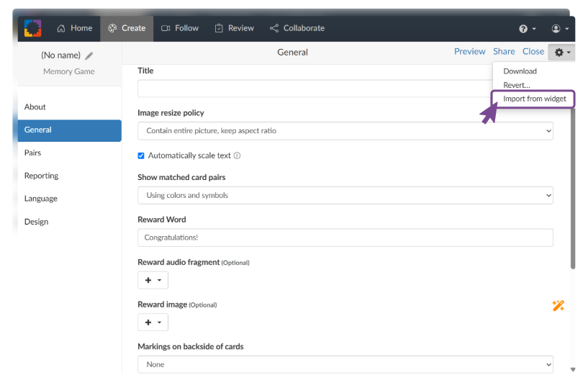
Task: Open the Design sidebar section
Action: 69,222
